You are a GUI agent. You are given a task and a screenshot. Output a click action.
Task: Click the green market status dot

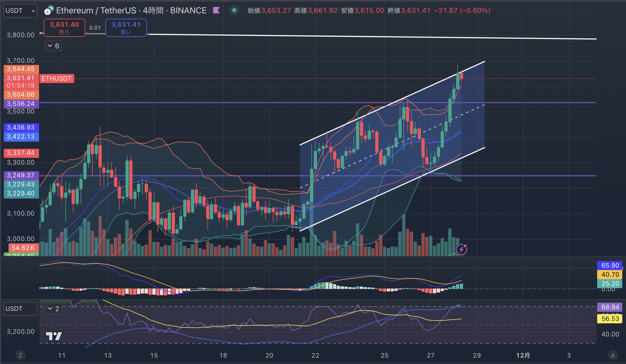tap(234, 10)
